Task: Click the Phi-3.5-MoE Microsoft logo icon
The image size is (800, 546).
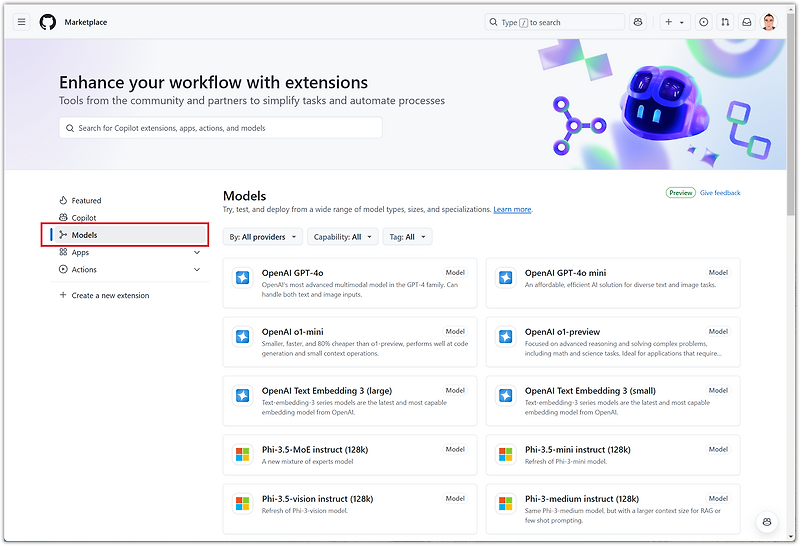Action: [242, 454]
